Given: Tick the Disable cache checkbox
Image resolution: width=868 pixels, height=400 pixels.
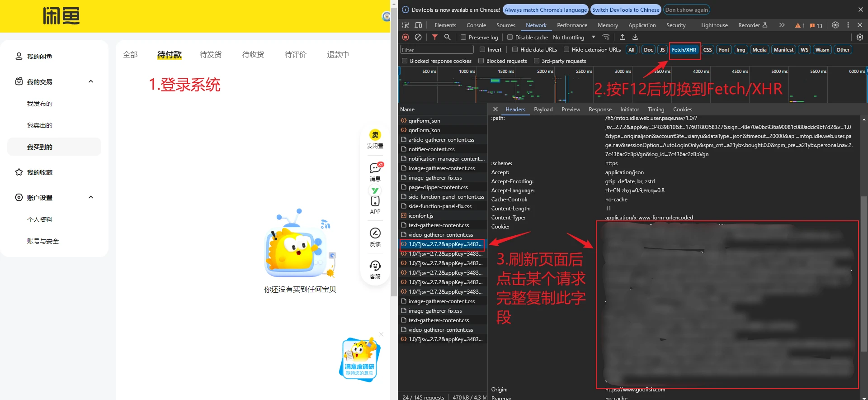Looking at the screenshot, I should point(510,37).
